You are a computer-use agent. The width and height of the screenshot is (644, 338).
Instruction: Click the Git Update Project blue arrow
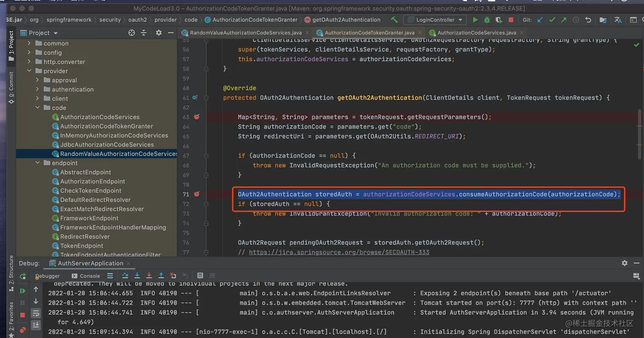pos(540,20)
